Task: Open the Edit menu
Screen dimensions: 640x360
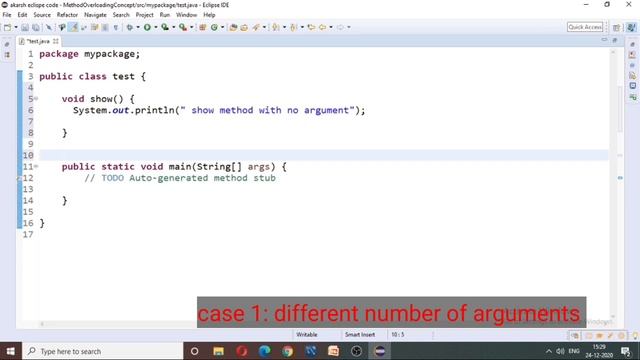Action: 22,15
